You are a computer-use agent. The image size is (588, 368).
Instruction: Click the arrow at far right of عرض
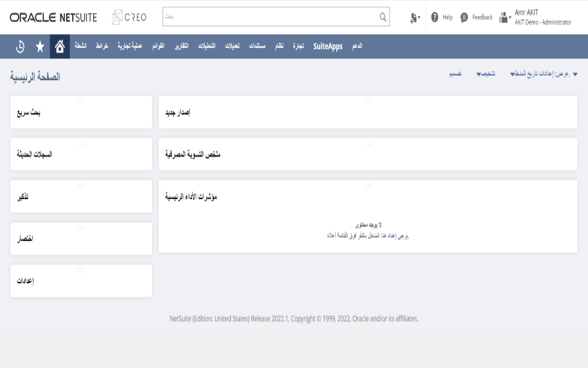[575, 74]
